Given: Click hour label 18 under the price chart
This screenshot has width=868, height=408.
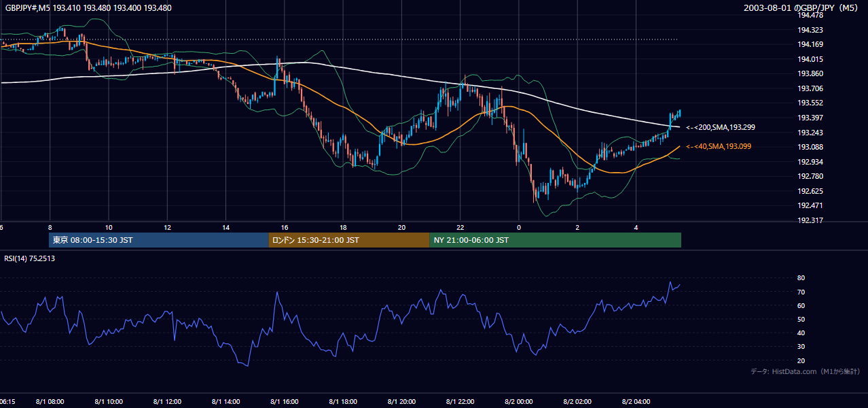Looking at the screenshot, I should pyautogui.click(x=343, y=227).
